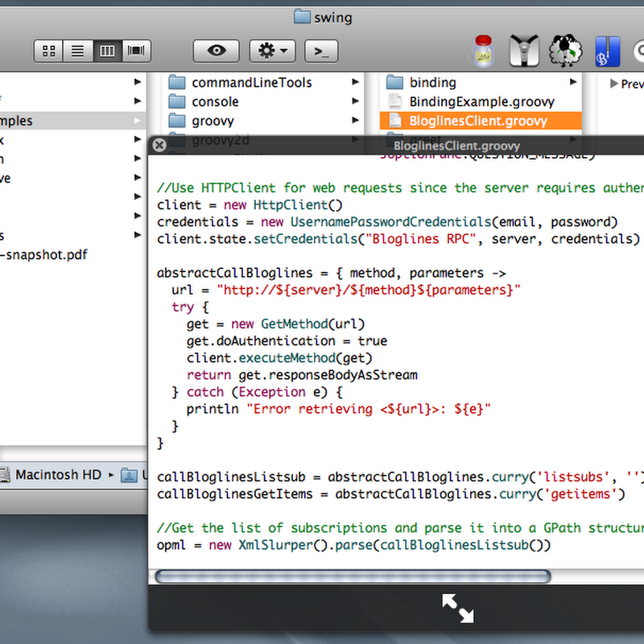
Task: Open the red-lidded jar toolbar app
Action: click(484, 51)
